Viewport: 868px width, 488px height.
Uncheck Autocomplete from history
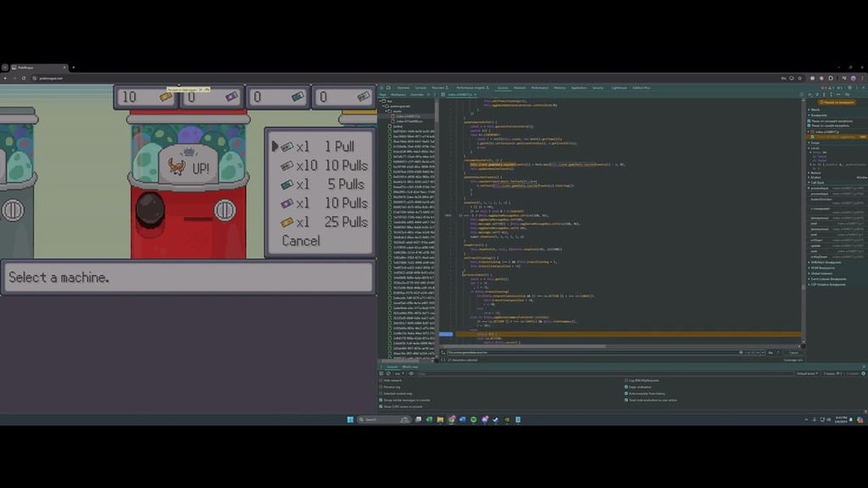pos(626,393)
